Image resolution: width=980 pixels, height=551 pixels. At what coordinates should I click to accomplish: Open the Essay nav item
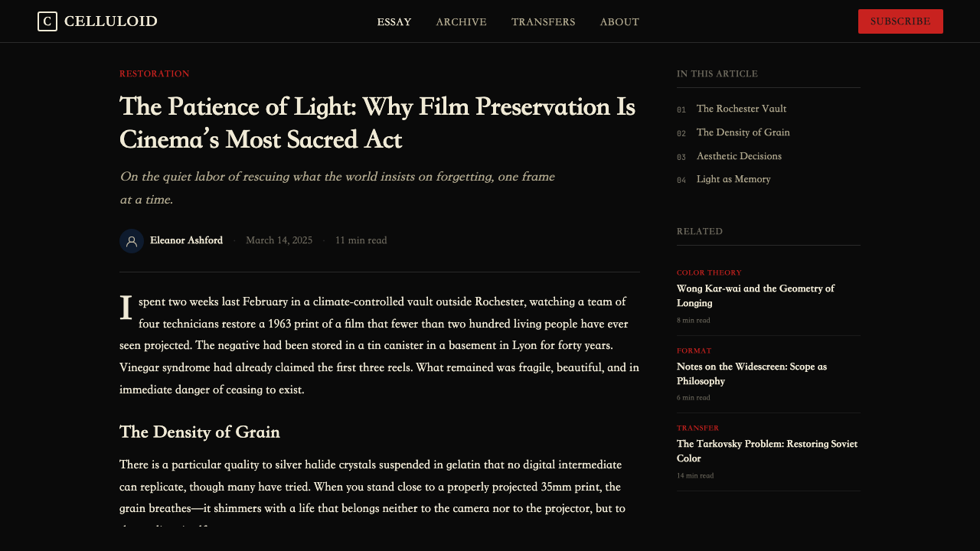(x=394, y=22)
